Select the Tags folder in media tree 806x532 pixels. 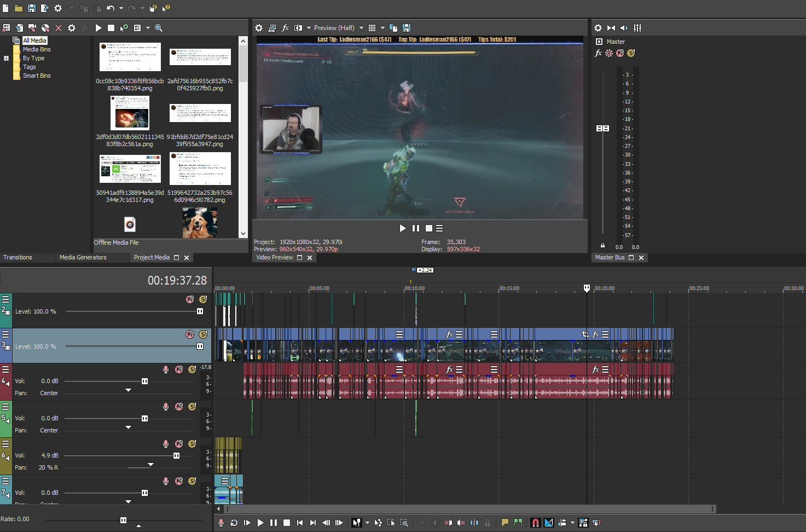click(29, 67)
